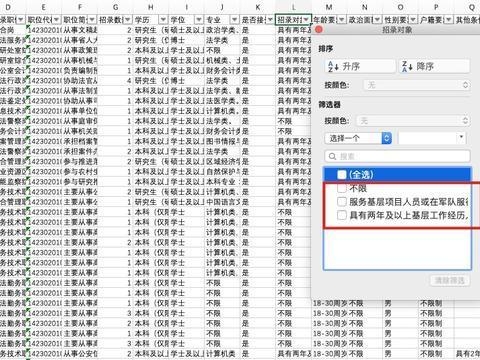Screen dimensions: 480x360
Task: Click the cell with value 4 in 招录数
Action: [x=115, y=81]
